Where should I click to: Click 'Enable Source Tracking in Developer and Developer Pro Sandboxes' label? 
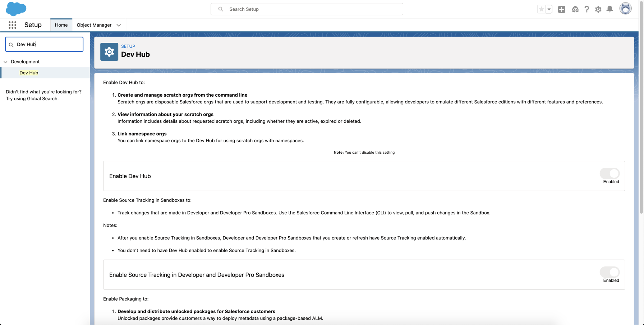(197, 275)
